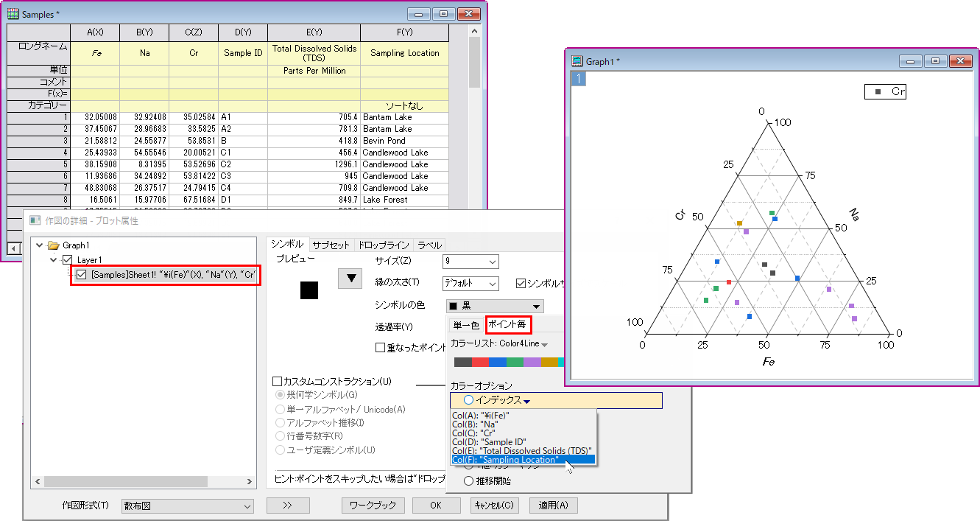This screenshot has width=980, height=521.
Task: Click the Samples worksheet icon in title bar
Action: 13,14
